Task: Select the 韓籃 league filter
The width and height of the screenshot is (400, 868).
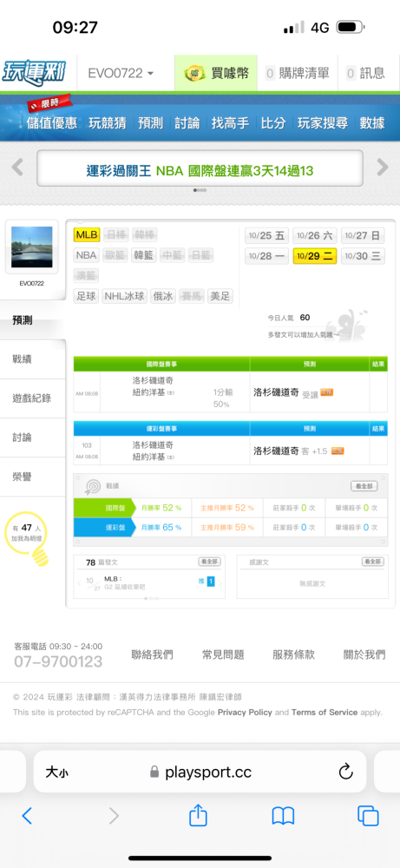Action: [x=144, y=255]
